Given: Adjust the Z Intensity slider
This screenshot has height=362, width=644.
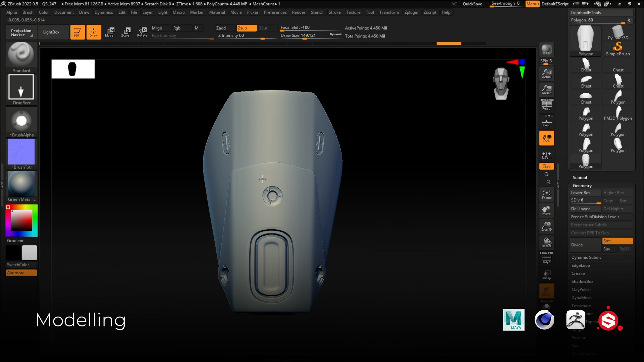Looking at the screenshot, I should (246, 36).
